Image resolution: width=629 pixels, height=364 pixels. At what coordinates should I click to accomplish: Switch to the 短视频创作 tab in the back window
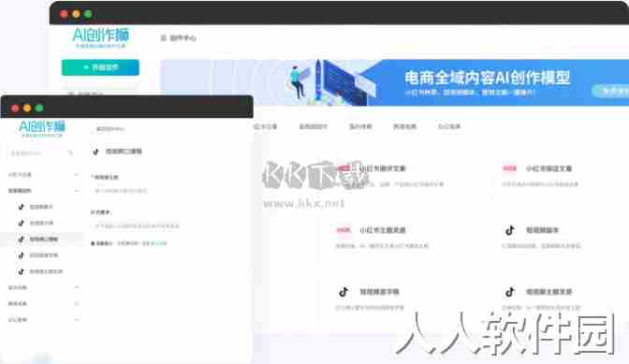click(x=314, y=126)
